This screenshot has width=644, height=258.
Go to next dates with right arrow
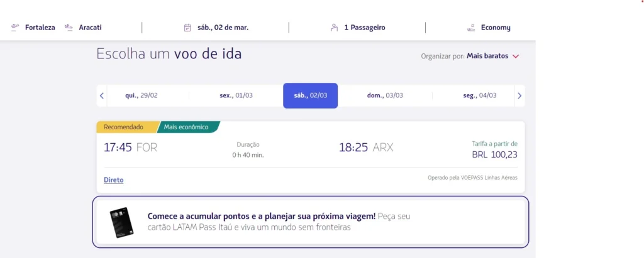tap(519, 96)
